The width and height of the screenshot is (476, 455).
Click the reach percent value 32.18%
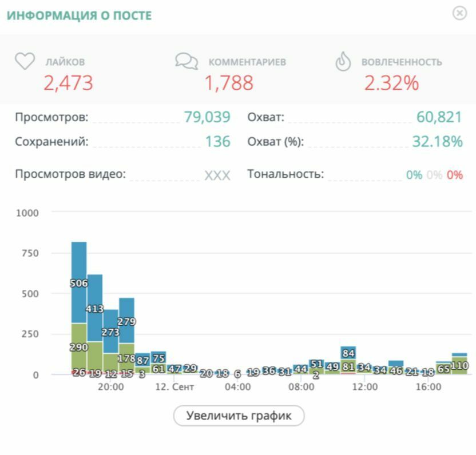(438, 141)
